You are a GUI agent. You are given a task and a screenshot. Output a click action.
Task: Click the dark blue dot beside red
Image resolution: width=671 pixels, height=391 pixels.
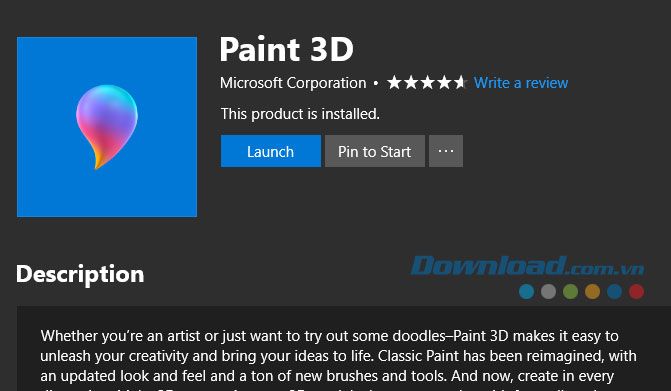click(x=615, y=291)
